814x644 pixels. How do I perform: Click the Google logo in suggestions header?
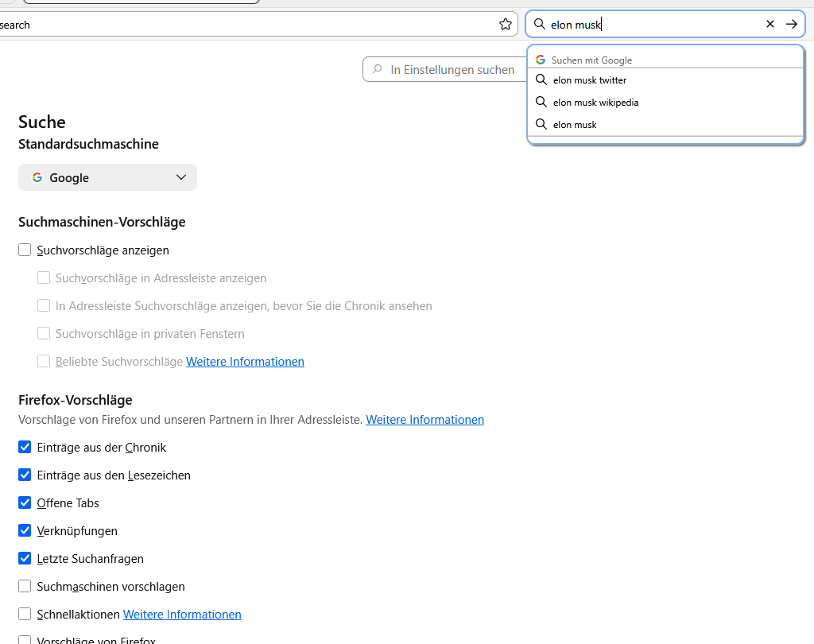(x=541, y=60)
